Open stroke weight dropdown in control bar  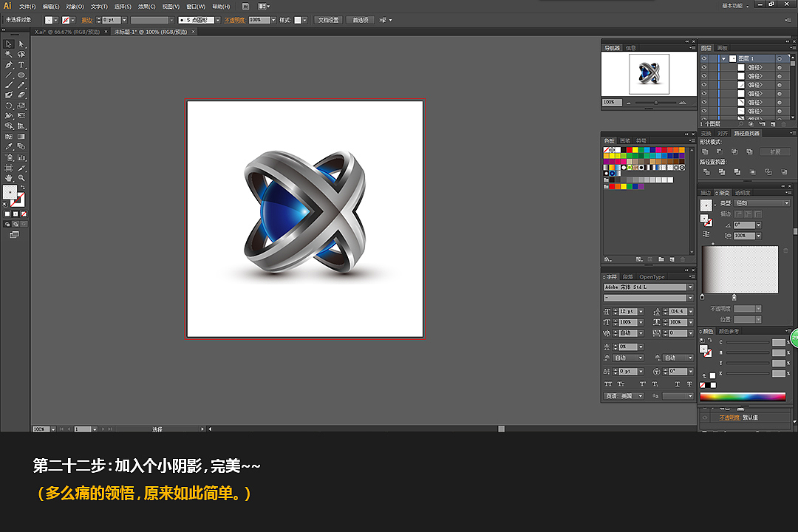click(124, 21)
